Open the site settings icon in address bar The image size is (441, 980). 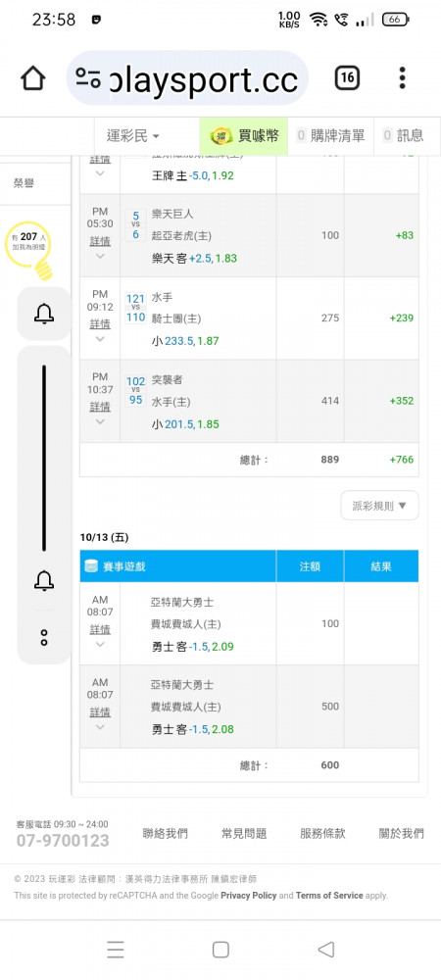coord(88,78)
